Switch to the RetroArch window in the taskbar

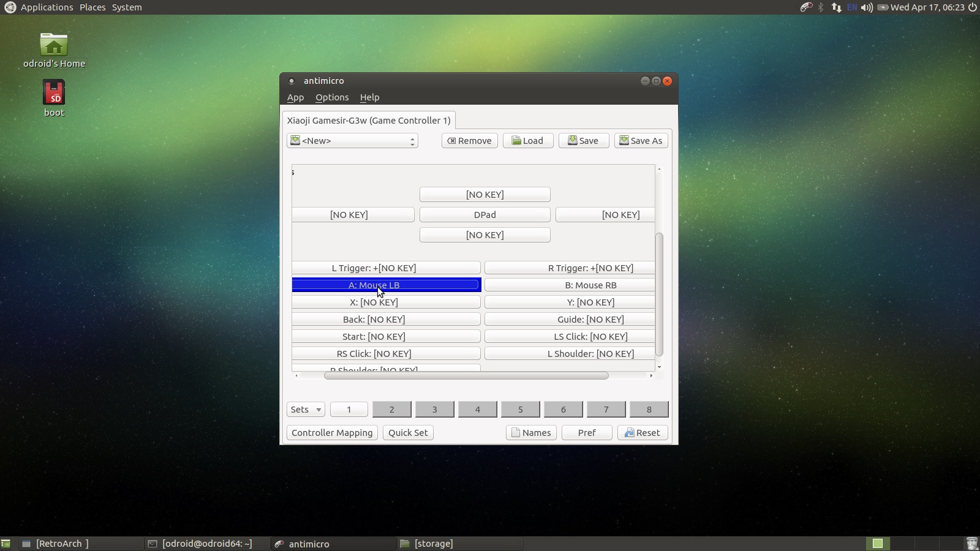click(61, 544)
